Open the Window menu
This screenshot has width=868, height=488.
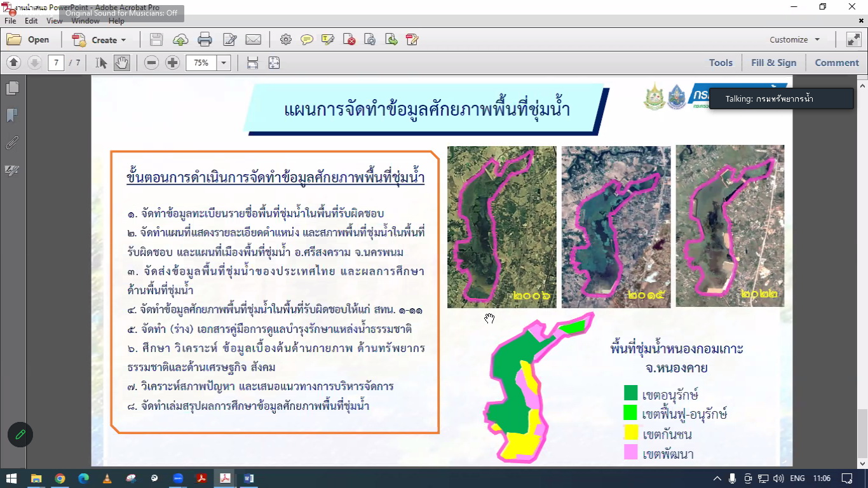tap(85, 21)
